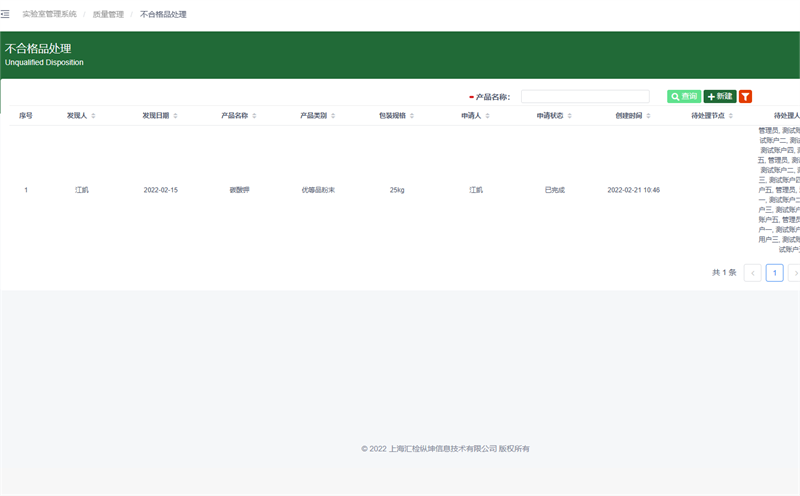800x496 pixels.
Task: Sort by 发现人 column sort icon
Action: (93, 116)
